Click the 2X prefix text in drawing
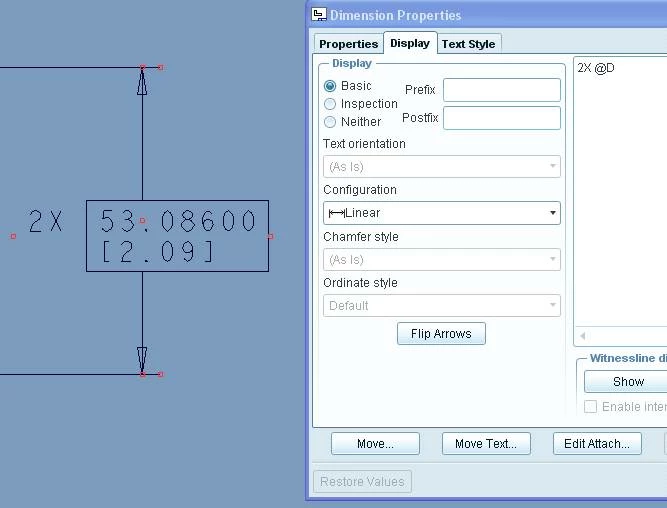Viewport: 667px width, 508px height. click(x=46, y=221)
